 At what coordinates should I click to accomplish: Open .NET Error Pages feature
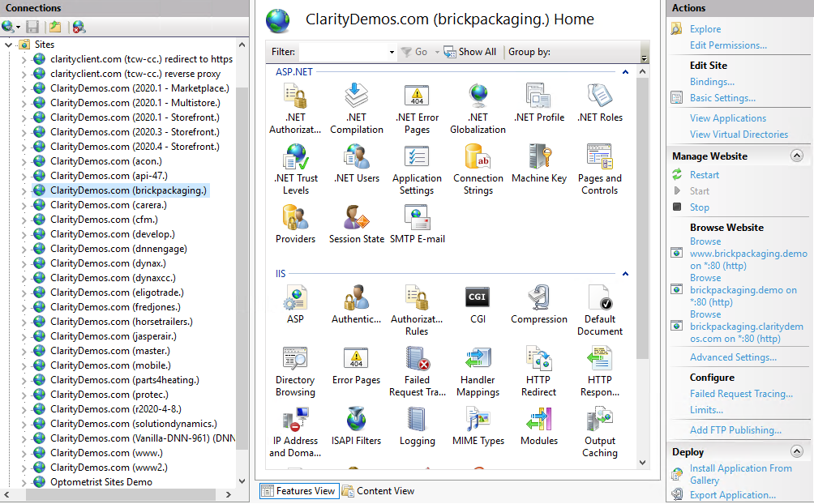(417, 109)
